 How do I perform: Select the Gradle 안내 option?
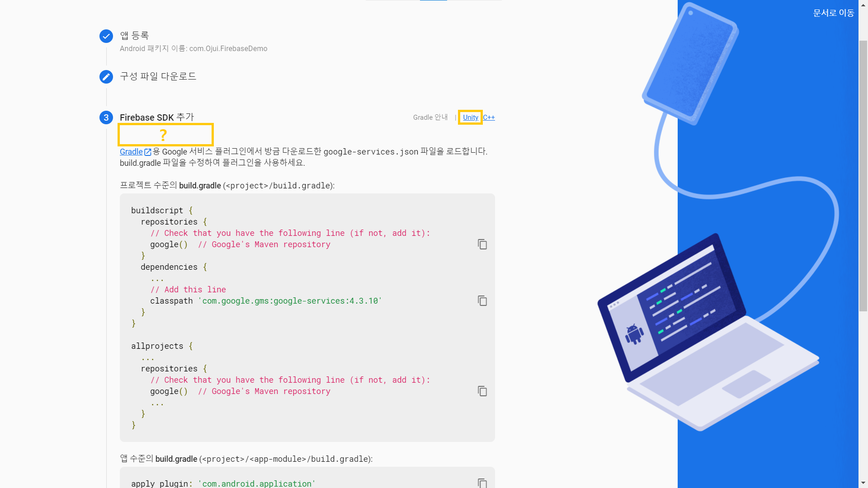tap(430, 117)
